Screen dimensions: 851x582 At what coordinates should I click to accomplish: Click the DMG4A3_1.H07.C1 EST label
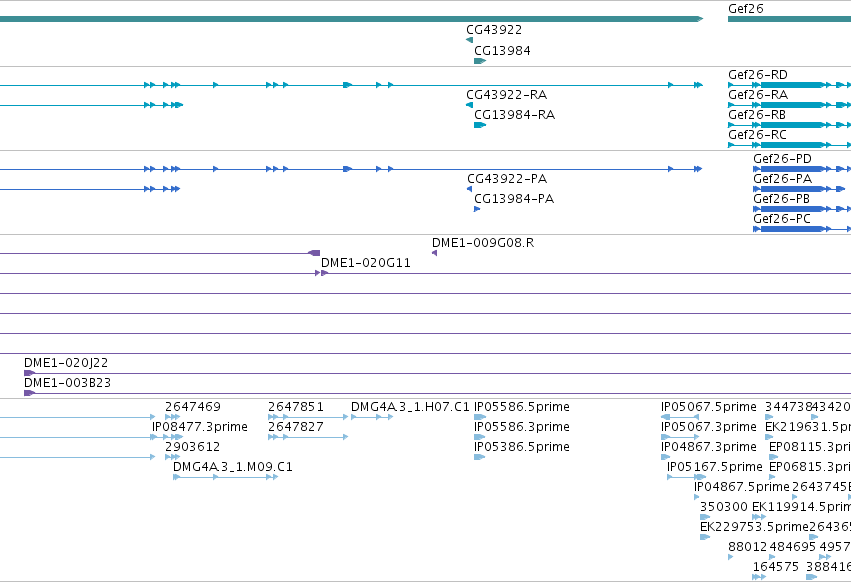tap(410, 407)
